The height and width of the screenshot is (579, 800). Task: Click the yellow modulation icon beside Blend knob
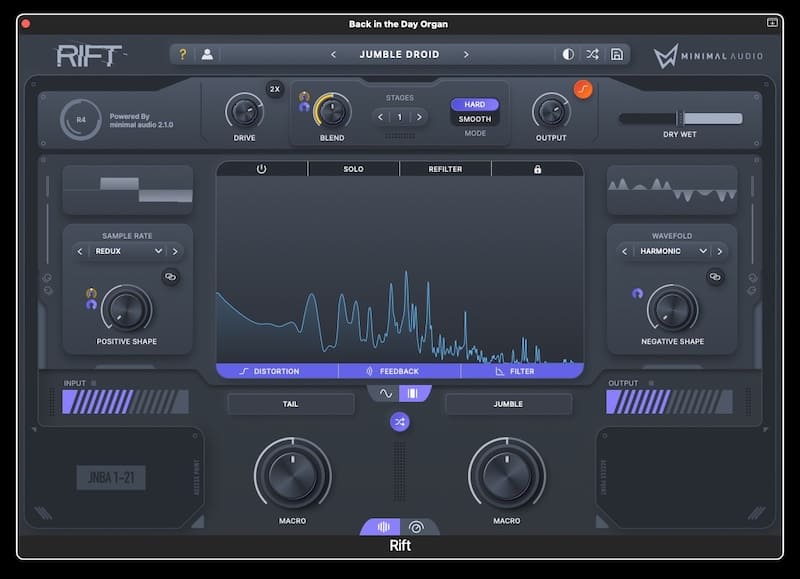[304, 96]
